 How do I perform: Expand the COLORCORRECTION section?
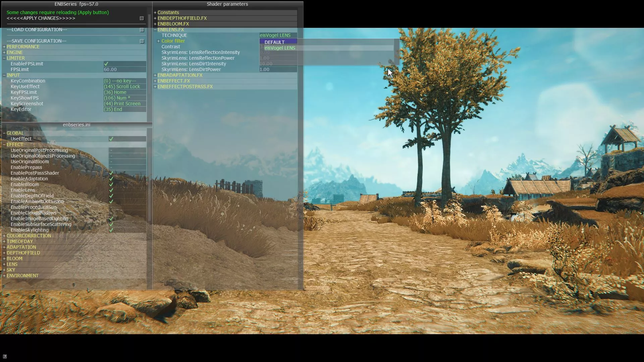tap(4, 236)
